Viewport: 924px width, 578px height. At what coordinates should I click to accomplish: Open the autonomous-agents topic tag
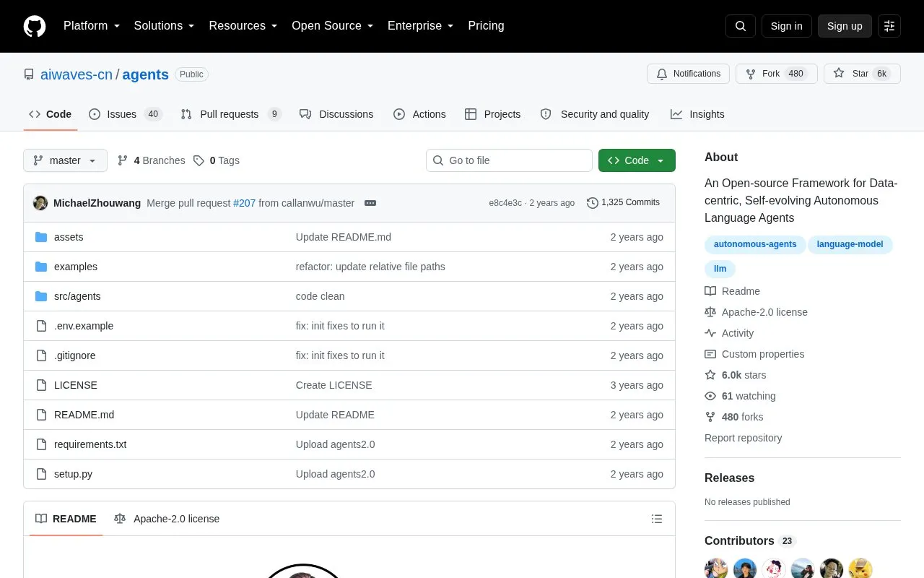755,244
